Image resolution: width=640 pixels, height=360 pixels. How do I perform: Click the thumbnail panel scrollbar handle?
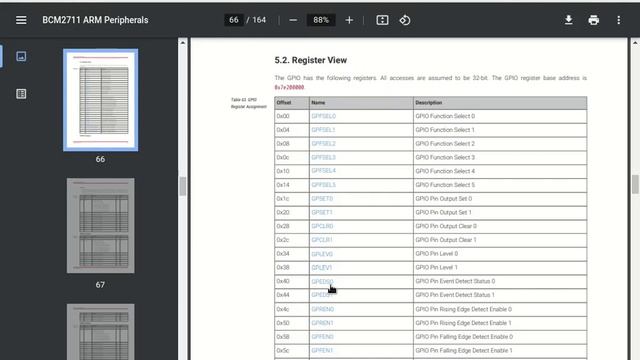(x=182, y=186)
